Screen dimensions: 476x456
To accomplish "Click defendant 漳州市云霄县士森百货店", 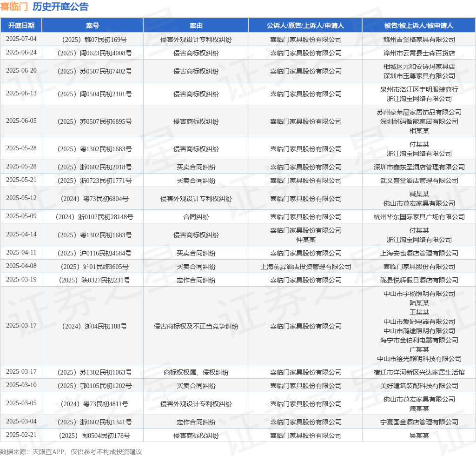I will 419,53.
